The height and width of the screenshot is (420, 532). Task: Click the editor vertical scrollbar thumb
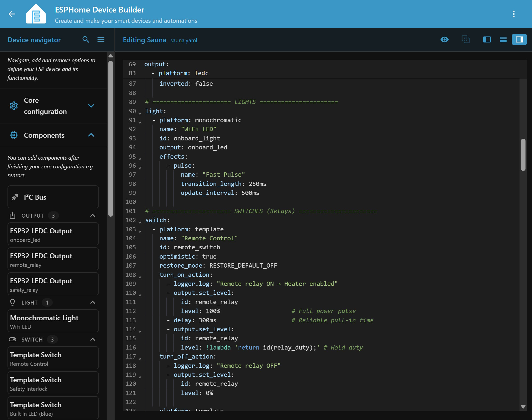point(523,155)
